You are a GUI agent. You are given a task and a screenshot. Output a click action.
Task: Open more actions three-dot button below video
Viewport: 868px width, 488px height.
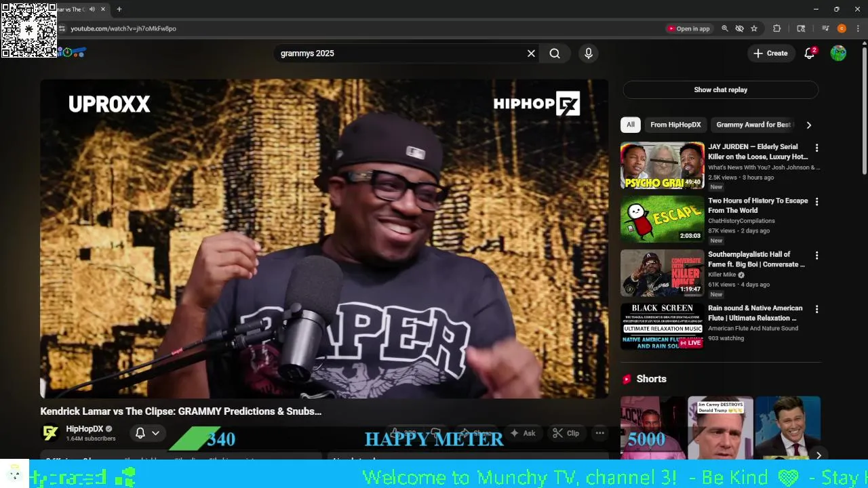pyautogui.click(x=599, y=433)
